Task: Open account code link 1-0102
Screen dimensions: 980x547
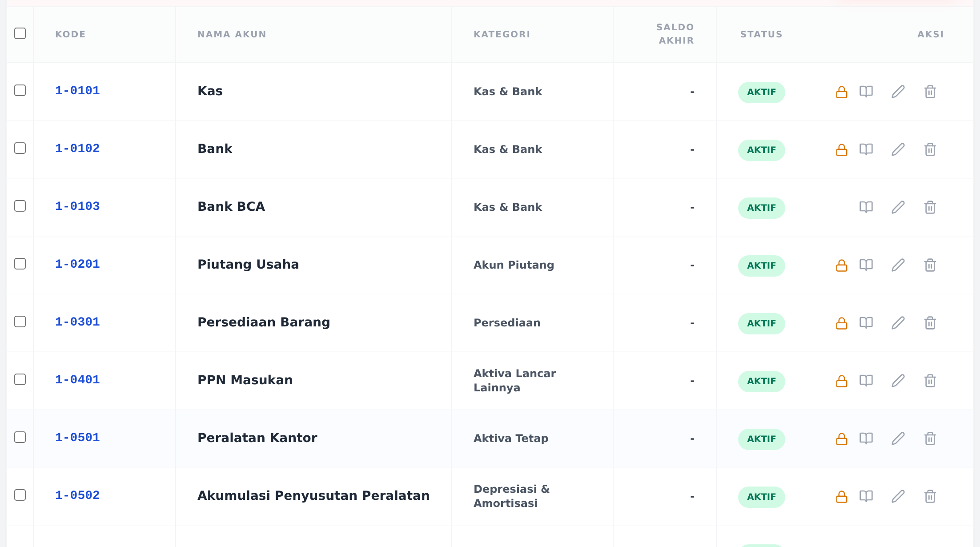Action: pos(77,149)
